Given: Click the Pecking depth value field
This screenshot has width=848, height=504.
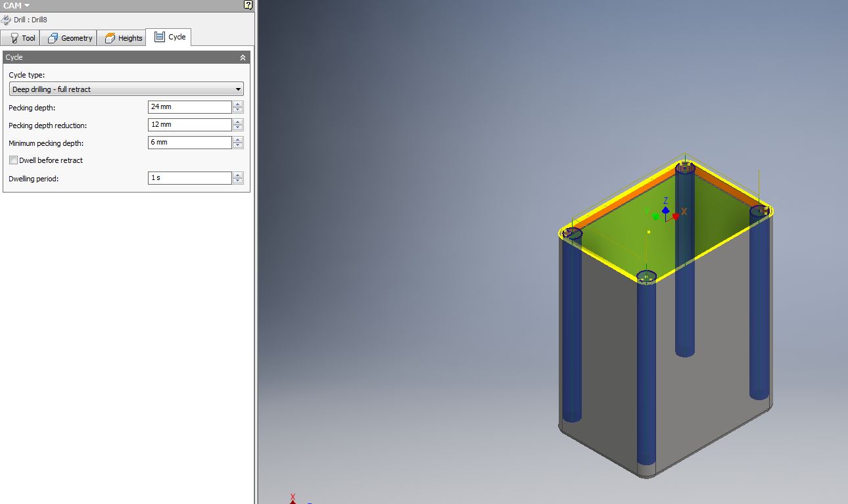Looking at the screenshot, I should 190,106.
